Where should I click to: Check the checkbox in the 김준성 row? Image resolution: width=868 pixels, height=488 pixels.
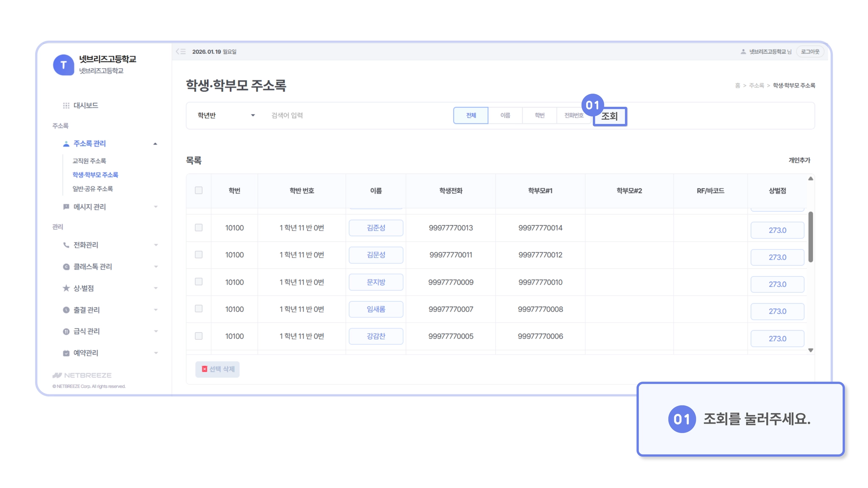tap(198, 227)
